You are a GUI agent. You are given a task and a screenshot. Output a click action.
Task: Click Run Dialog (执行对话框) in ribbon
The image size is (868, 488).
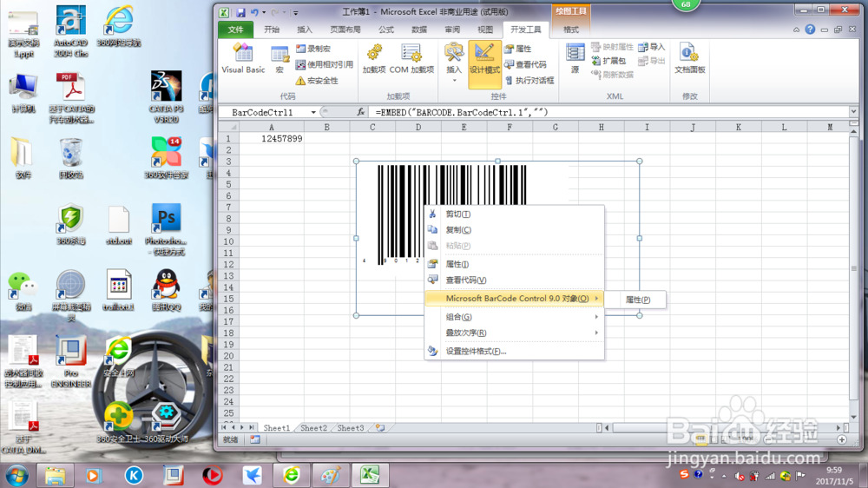tap(529, 81)
